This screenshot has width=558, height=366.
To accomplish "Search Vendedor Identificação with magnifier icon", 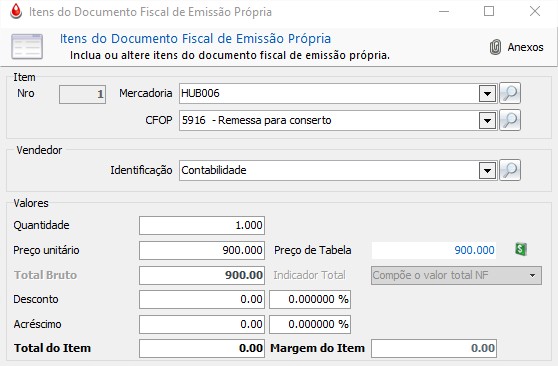I will [x=510, y=170].
